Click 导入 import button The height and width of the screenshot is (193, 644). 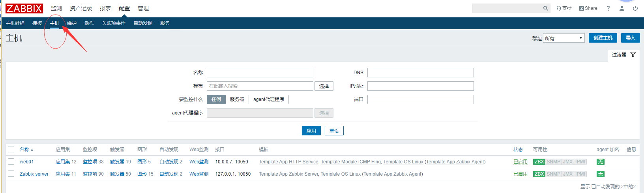tap(630, 38)
